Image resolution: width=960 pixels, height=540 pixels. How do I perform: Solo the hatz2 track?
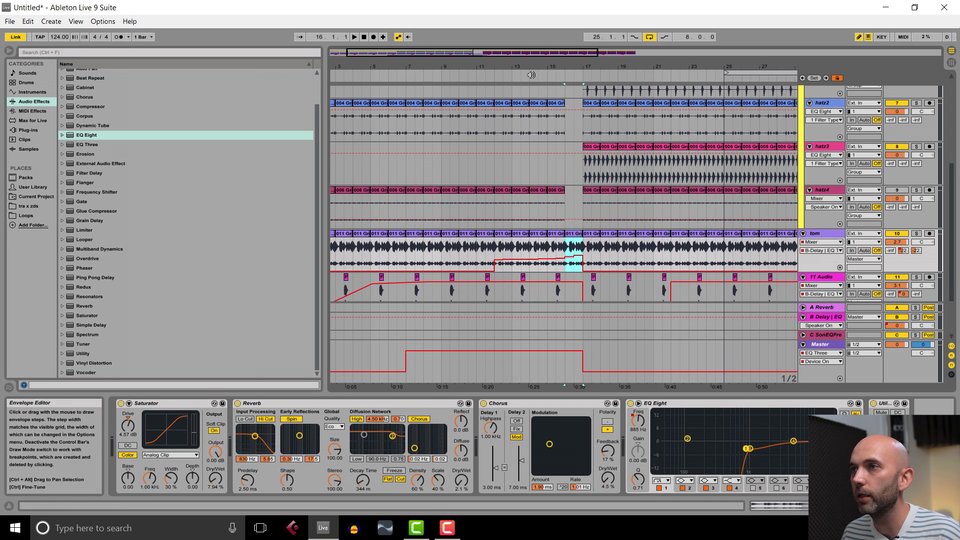[x=917, y=103]
